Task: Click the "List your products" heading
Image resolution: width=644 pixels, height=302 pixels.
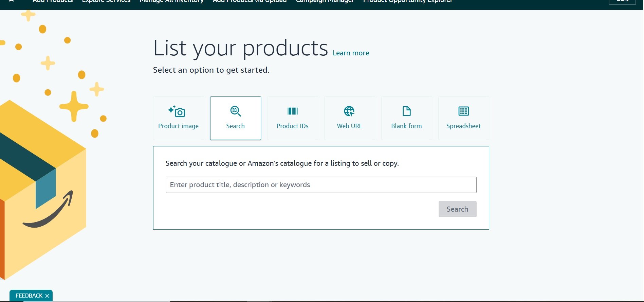Action: point(240,48)
